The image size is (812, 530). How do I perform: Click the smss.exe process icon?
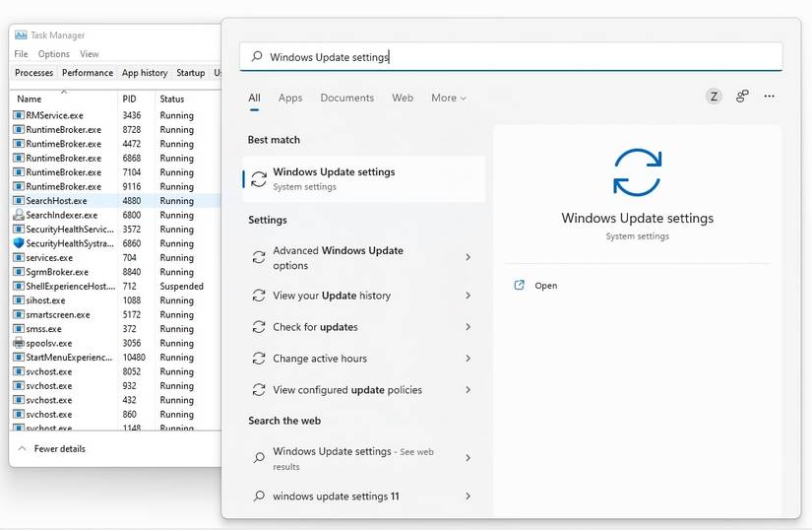19,328
